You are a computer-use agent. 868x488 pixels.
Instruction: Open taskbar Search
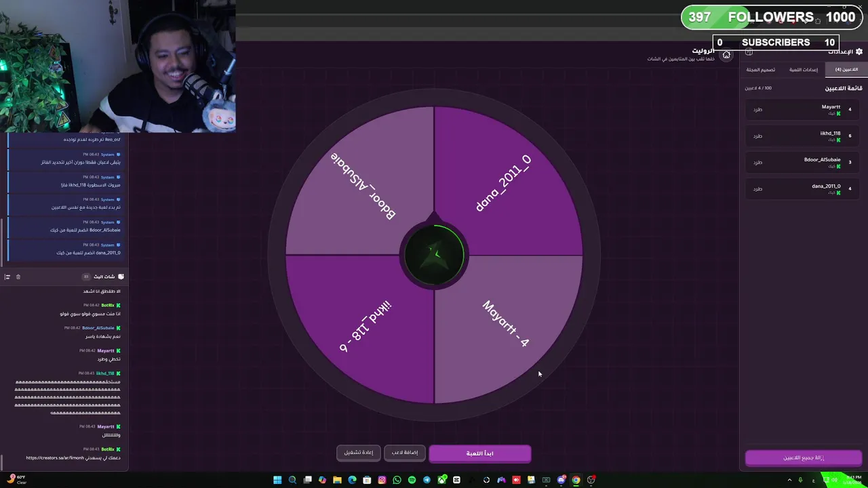pos(292,480)
